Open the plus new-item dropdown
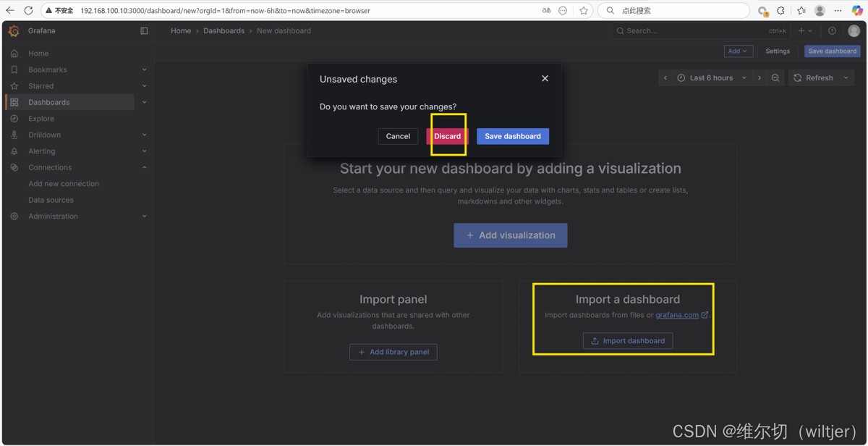Image resolution: width=868 pixels, height=446 pixels. click(x=805, y=31)
